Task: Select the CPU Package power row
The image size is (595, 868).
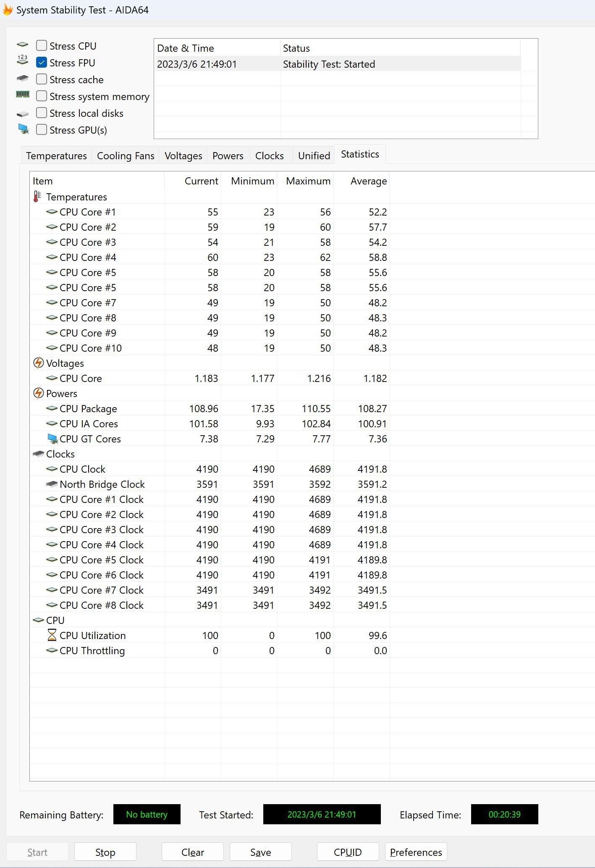Action: (x=88, y=409)
